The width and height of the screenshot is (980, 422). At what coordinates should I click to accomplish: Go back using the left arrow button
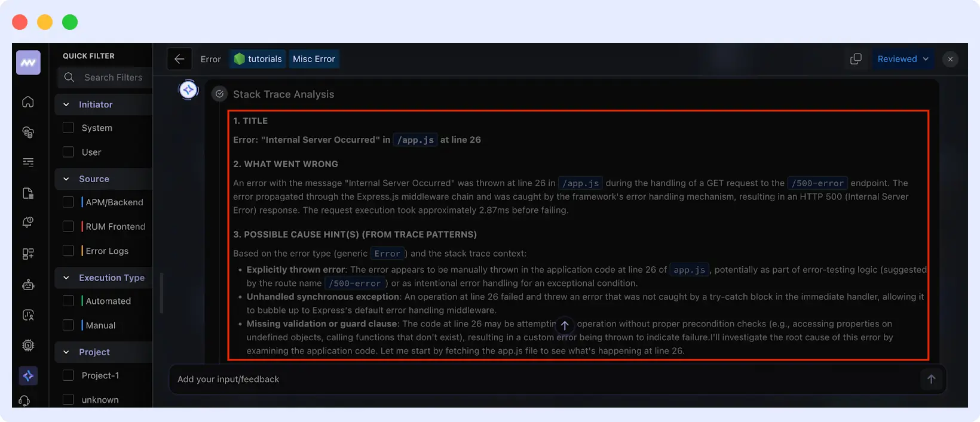click(179, 59)
